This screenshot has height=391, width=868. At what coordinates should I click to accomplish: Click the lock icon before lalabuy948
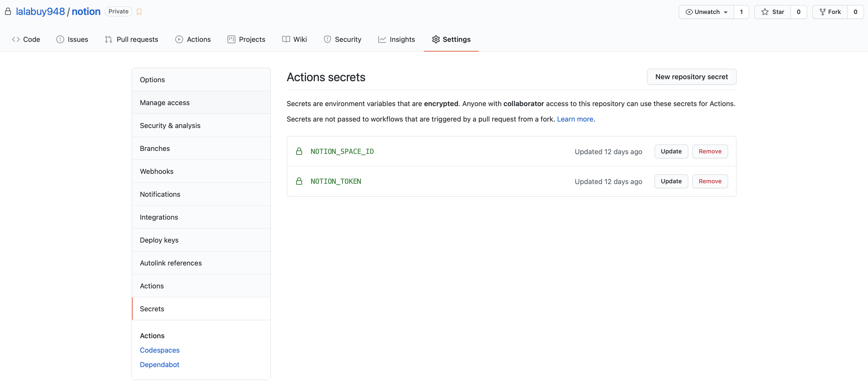click(7, 11)
